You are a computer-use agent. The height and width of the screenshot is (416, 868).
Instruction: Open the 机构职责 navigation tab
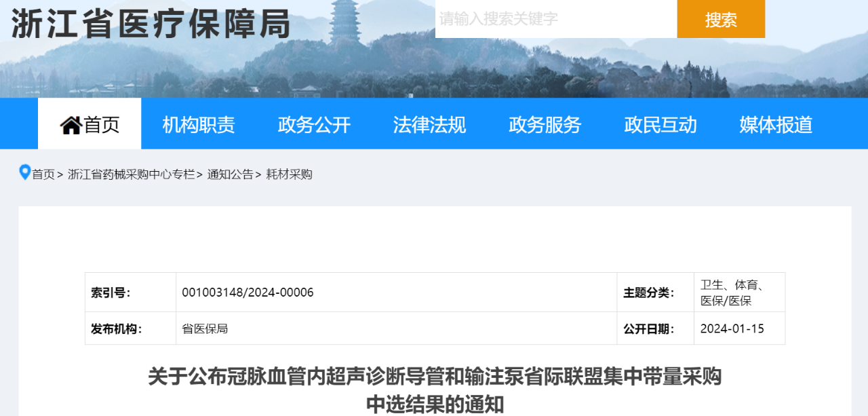199,125
